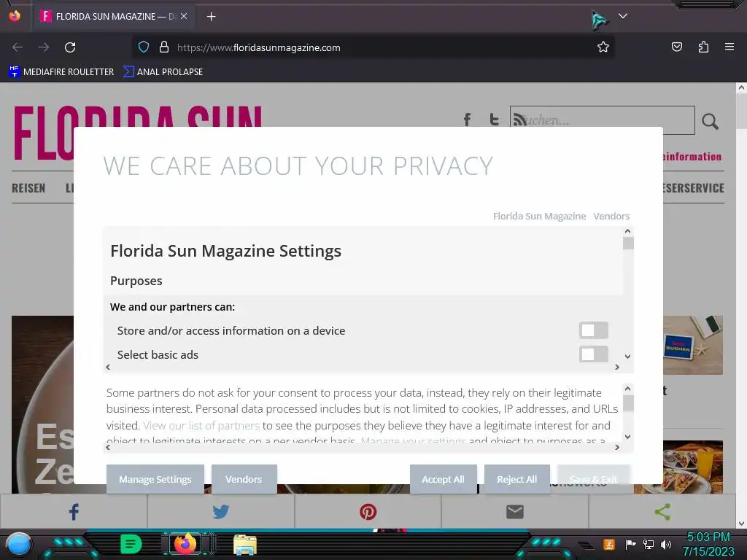Image resolution: width=747 pixels, height=560 pixels.
Task: Open the green notes app on the taskbar
Action: pos(131,544)
